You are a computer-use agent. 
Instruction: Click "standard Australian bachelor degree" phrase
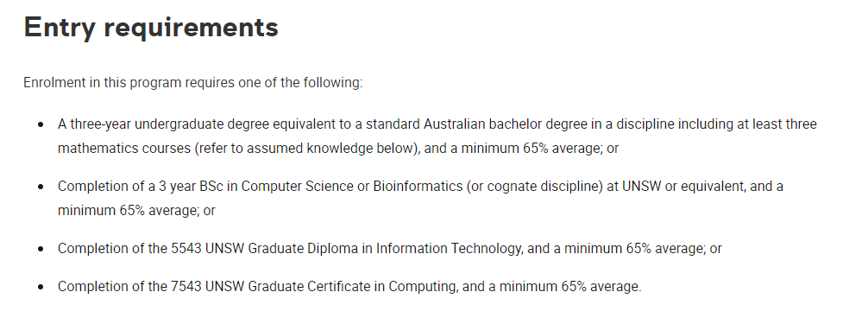454,124
